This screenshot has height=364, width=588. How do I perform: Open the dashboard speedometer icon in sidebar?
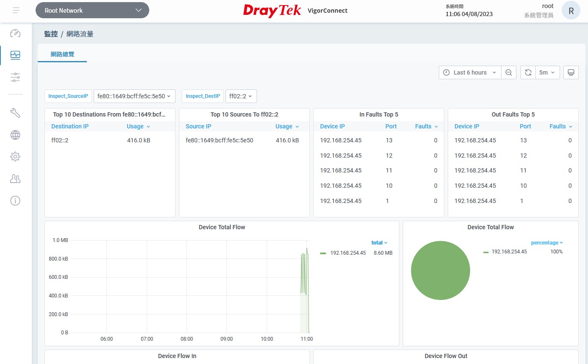click(15, 33)
